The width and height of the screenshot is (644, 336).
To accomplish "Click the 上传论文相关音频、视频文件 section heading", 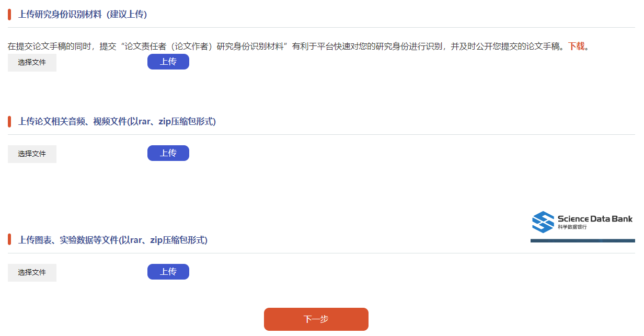I will pos(117,122).
